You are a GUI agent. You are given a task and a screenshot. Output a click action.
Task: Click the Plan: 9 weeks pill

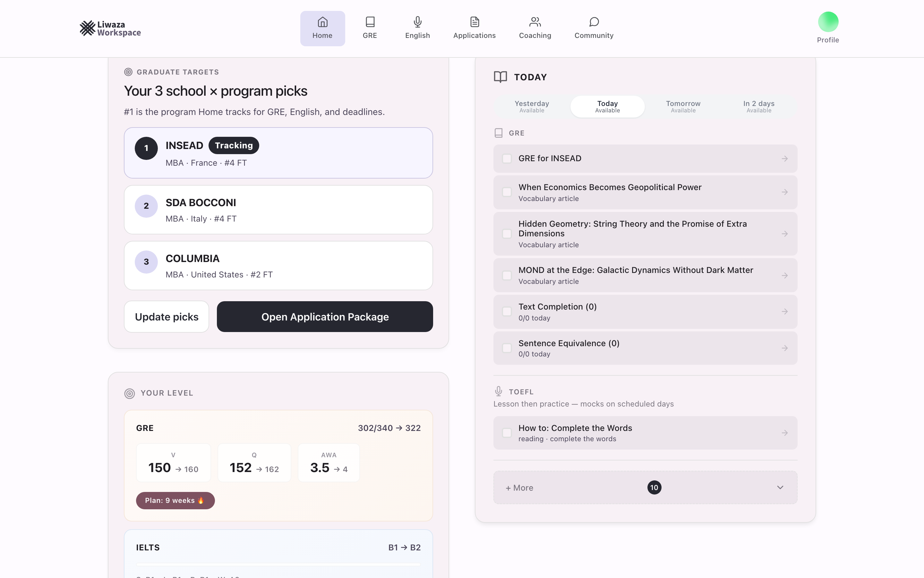point(175,500)
